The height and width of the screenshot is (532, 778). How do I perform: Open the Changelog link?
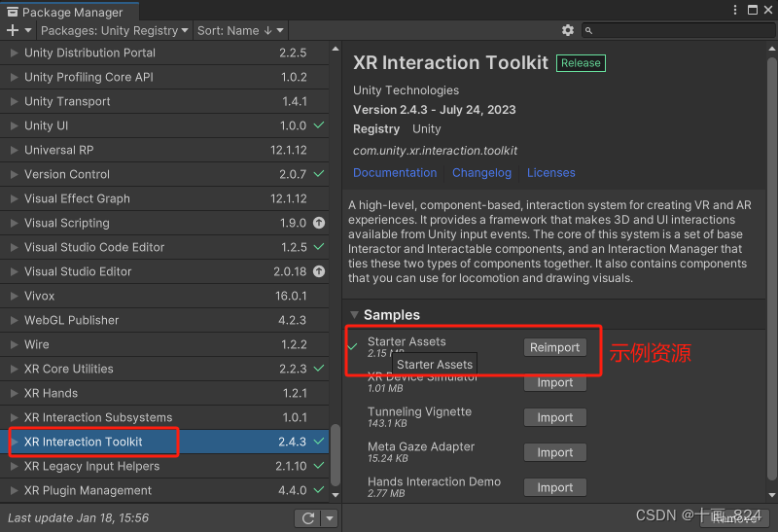pos(481,173)
